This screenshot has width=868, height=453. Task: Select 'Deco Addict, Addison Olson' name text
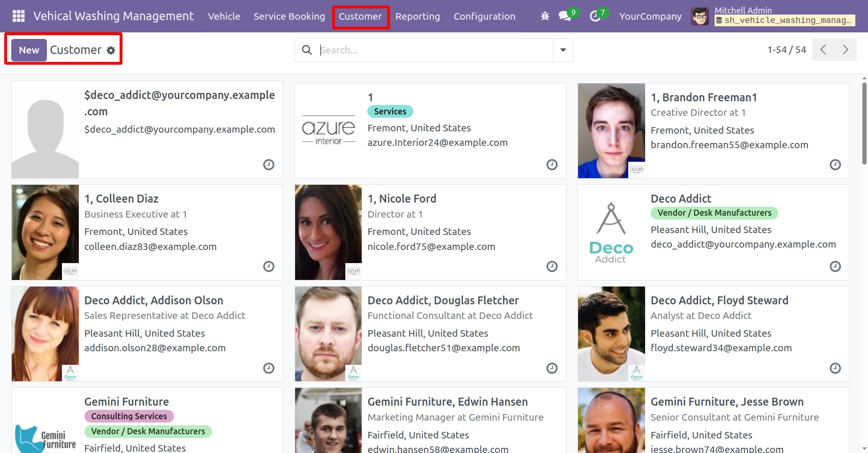coord(154,301)
